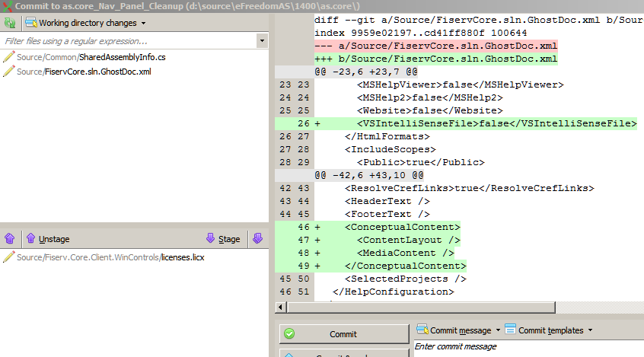Screen dimensions: 644x357
Task: Click the partially visible button below Commit
Action: pyautogui.click(x=344, y=353)
